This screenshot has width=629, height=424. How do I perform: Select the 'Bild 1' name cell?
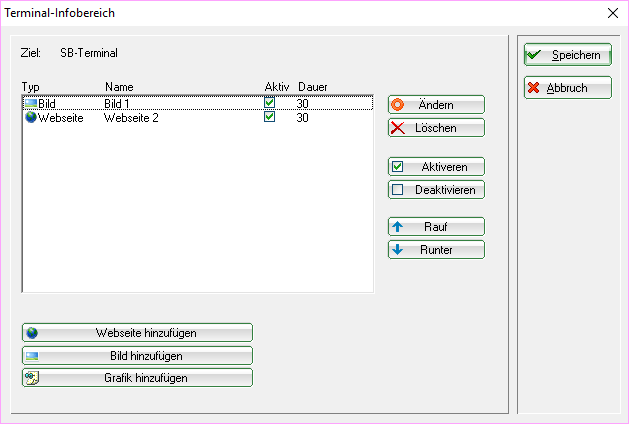coord(117,103)
